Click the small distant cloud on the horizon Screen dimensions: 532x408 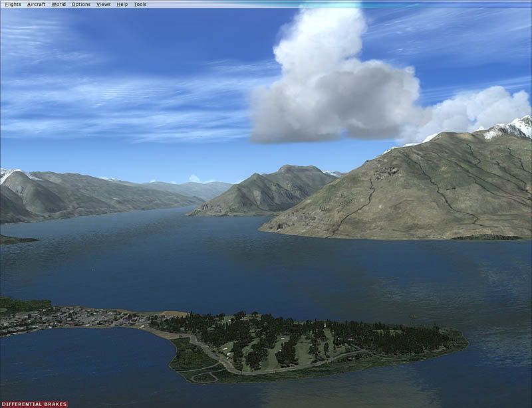point(194,178)
